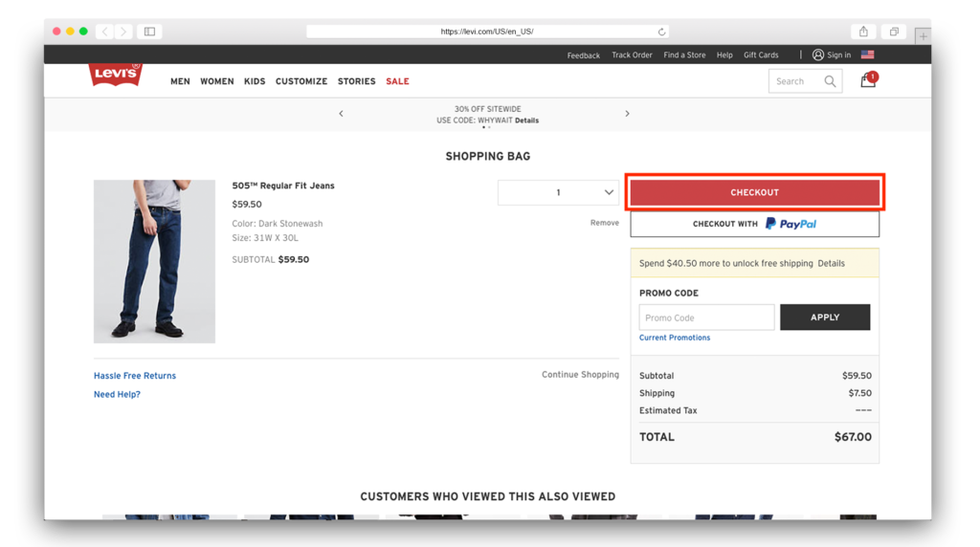Checkout with PayPal
The width and height of the screenshot is (980, 547).
point(754,224)
